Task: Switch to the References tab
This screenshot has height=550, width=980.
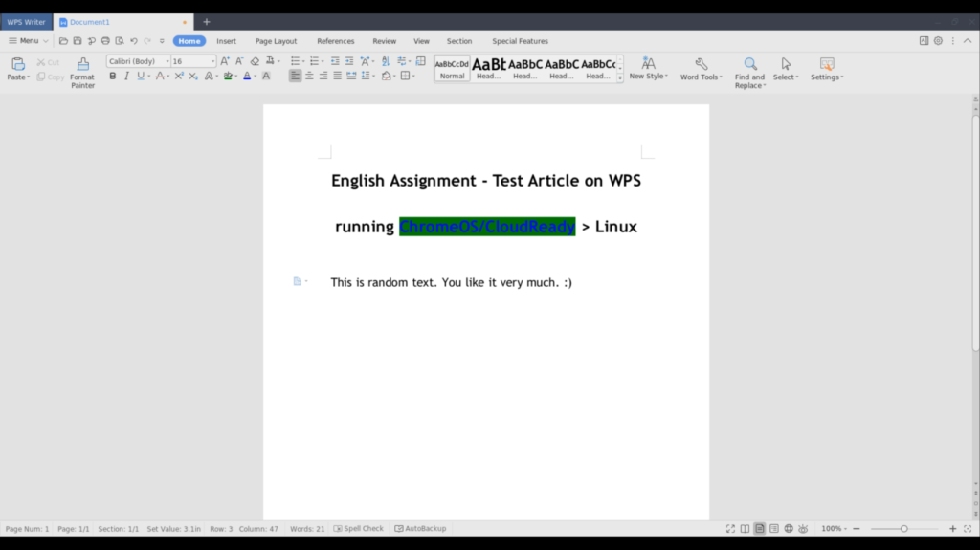Action: 336,41
